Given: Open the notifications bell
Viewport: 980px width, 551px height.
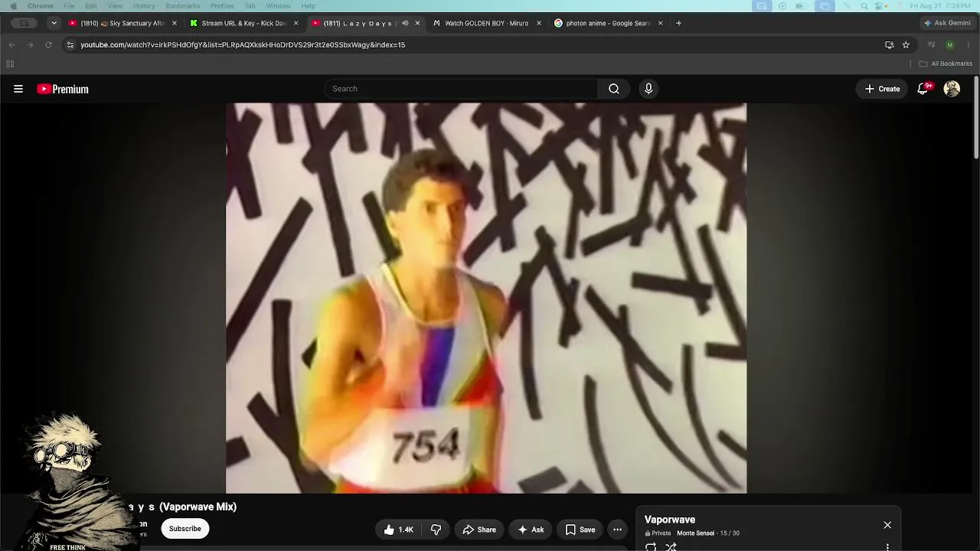Looking at the screenshot, I should tap(923, 89).
